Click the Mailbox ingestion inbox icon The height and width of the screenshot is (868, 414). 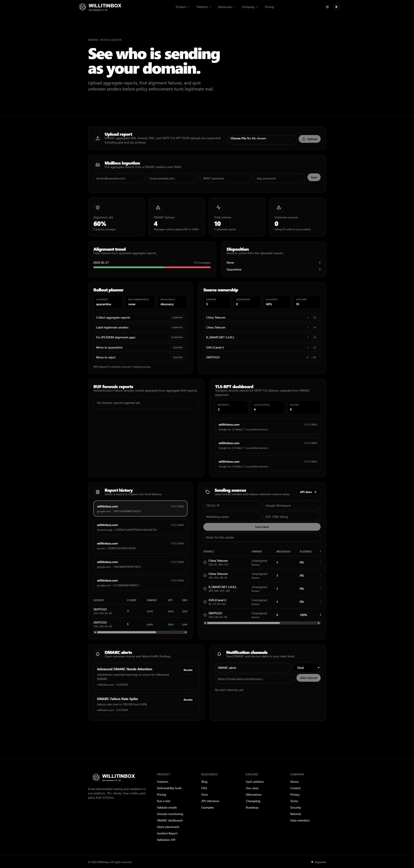point(97,165)
